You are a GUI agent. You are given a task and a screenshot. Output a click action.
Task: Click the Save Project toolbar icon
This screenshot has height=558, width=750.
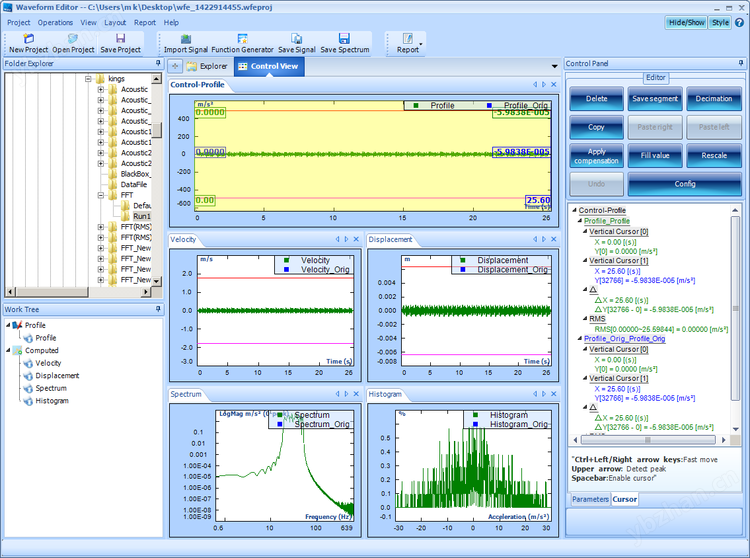click(x=121, y=38)
